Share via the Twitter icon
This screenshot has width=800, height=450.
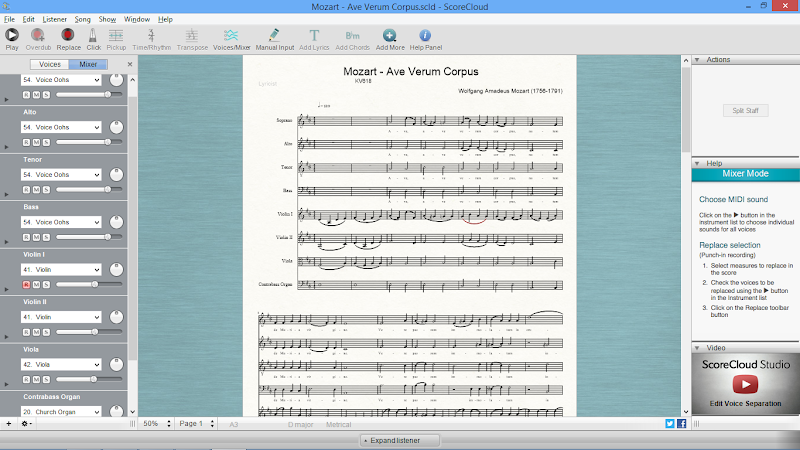click(669, 423)
